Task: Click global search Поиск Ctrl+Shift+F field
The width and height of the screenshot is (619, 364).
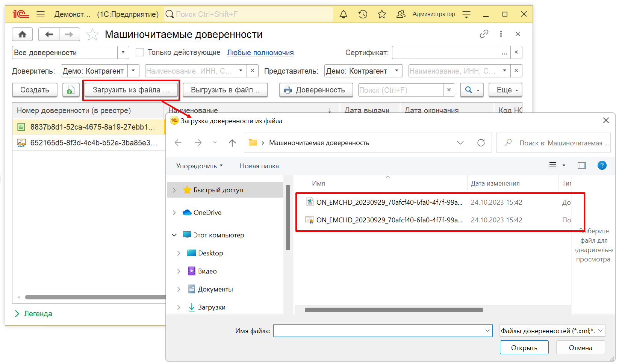Action: pyautogui.click(x=249, y=14)
